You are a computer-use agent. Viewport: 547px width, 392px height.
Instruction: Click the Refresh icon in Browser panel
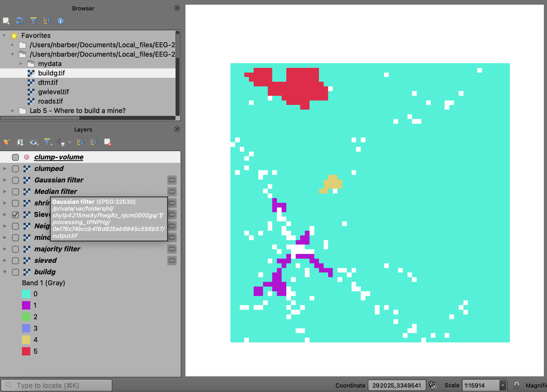tap(20, 21)
